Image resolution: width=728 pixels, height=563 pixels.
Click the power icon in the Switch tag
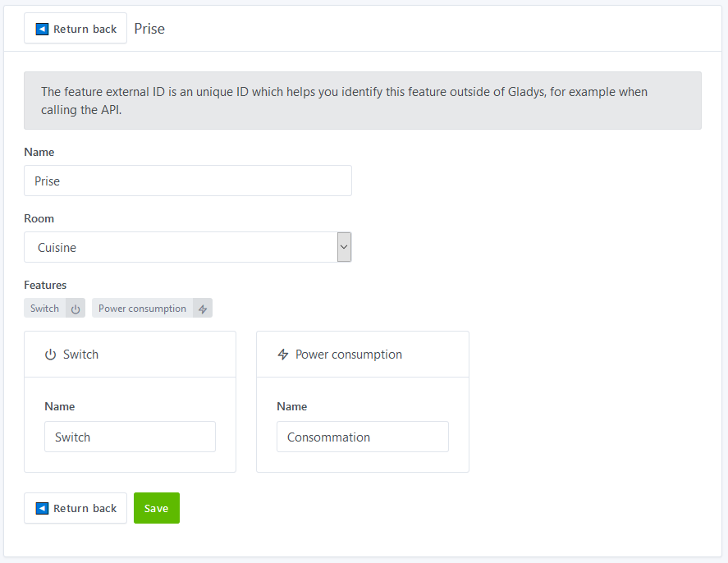click(76, 309)
